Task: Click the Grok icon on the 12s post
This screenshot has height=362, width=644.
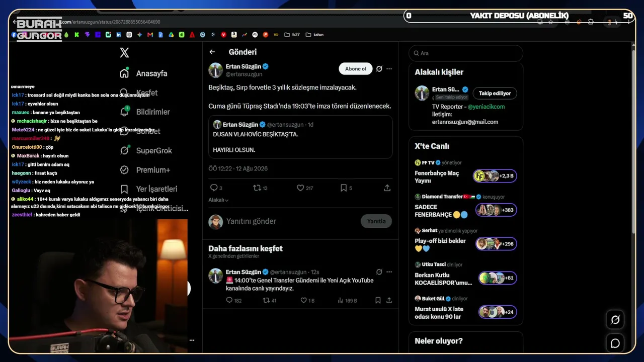Action: (x=379, y=272)
